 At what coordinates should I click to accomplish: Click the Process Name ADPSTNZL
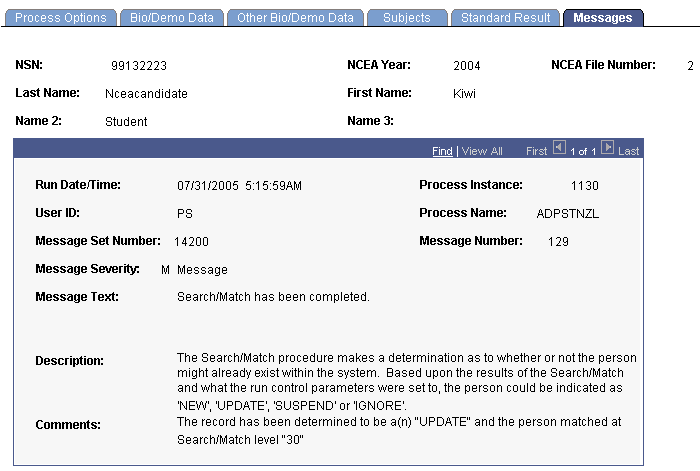pyautogui.click(x=568, y=214)
